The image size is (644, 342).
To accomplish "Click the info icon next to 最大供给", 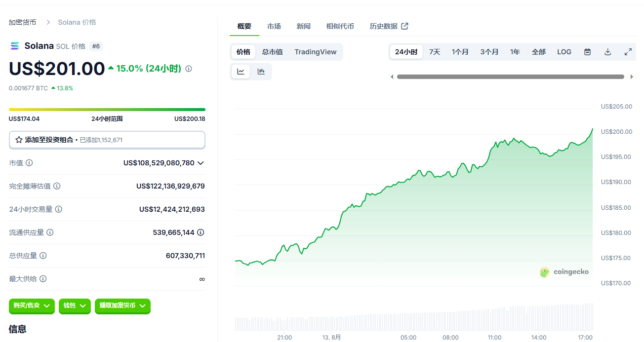I will click(x=43, y=279).
